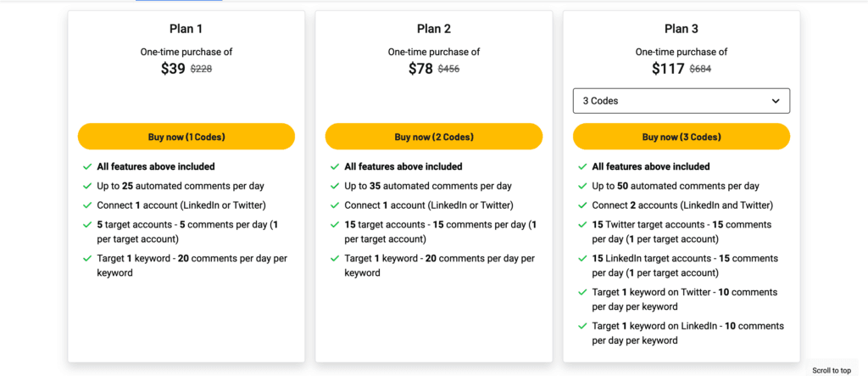Click checkmark beside Plan 3 '50 automated comments'
Image resolution: width=868 pixels, height=376 pixels.
point(582,186)
